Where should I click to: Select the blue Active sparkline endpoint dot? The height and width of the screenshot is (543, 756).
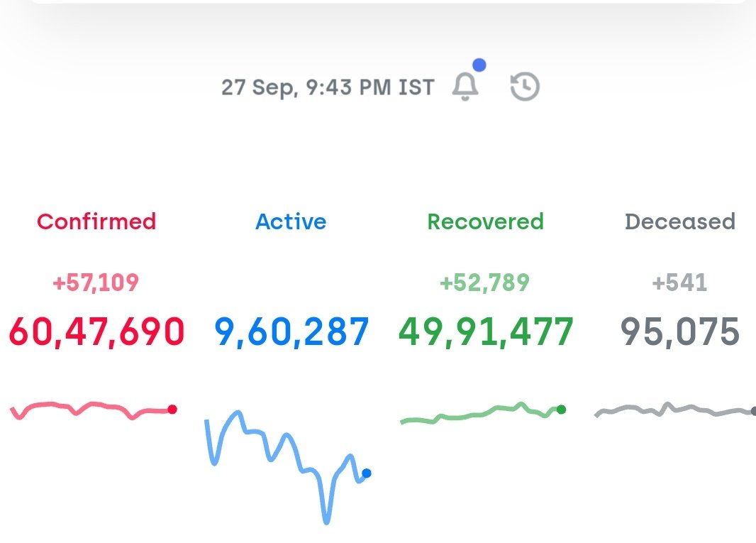click(366, 474)
